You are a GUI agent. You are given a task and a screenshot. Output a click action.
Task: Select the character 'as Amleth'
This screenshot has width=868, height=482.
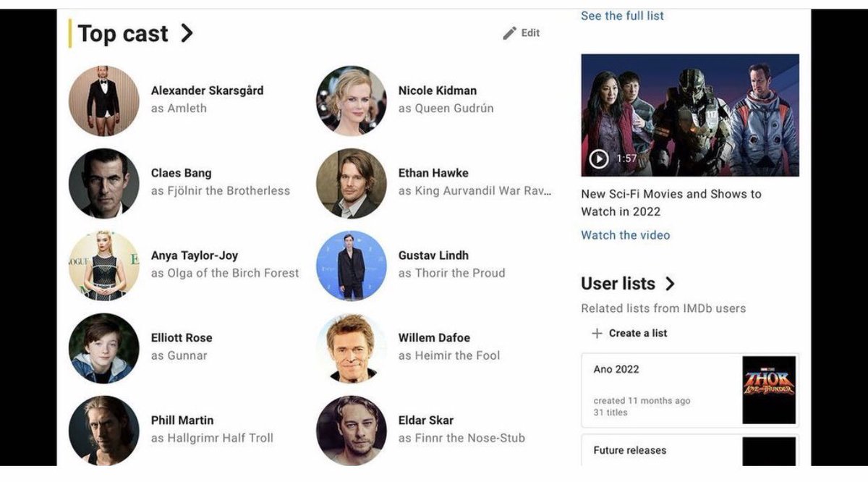point(179,109)
